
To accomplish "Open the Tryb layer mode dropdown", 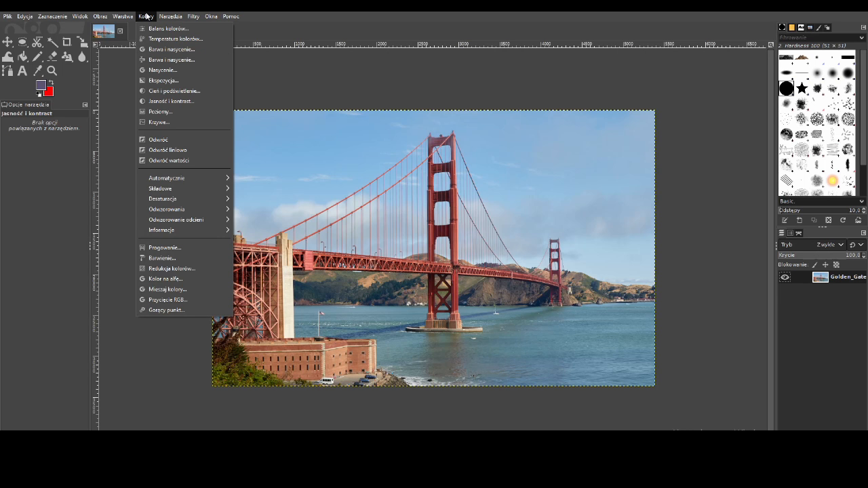I will (x=830, y=245).
